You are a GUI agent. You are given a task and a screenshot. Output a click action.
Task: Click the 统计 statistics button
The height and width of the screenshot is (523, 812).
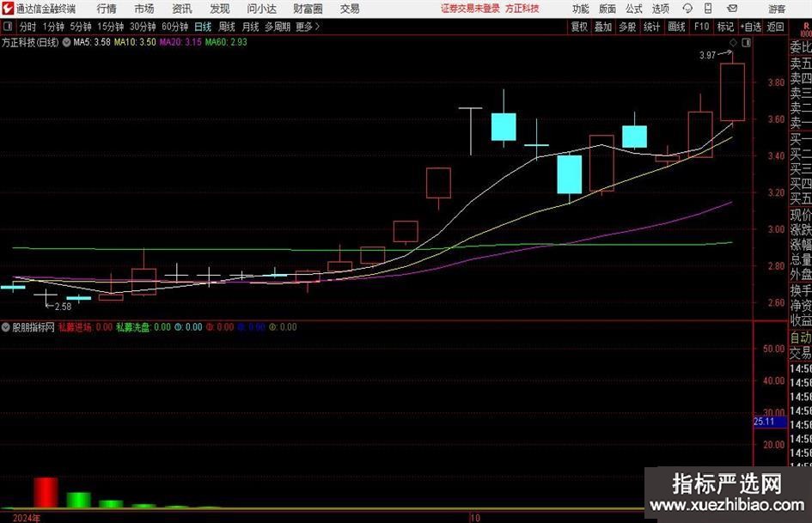point(651,27)
